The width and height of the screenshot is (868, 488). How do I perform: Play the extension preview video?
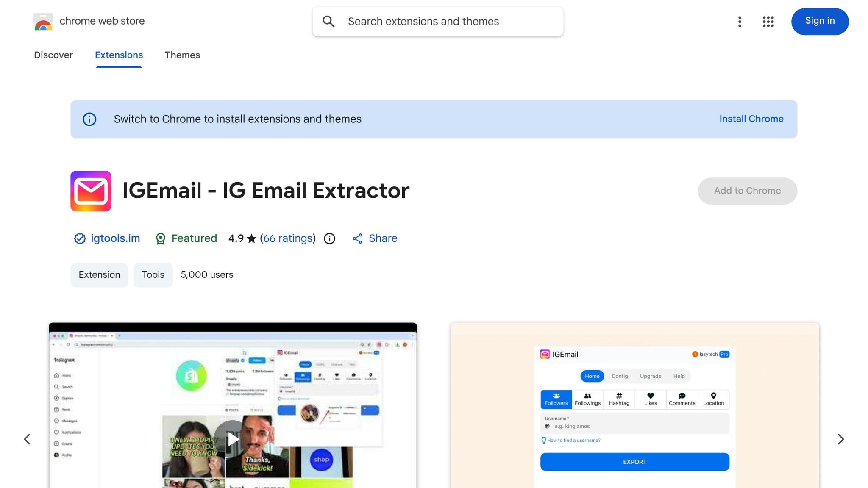233,439
